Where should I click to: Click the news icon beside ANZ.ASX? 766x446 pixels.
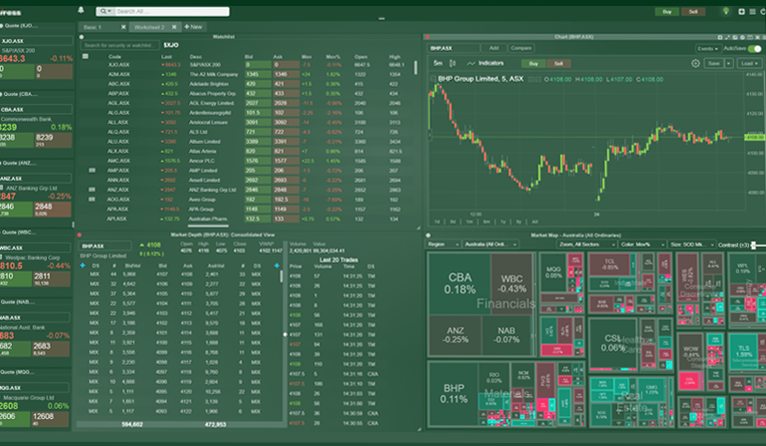coord(91,190)
